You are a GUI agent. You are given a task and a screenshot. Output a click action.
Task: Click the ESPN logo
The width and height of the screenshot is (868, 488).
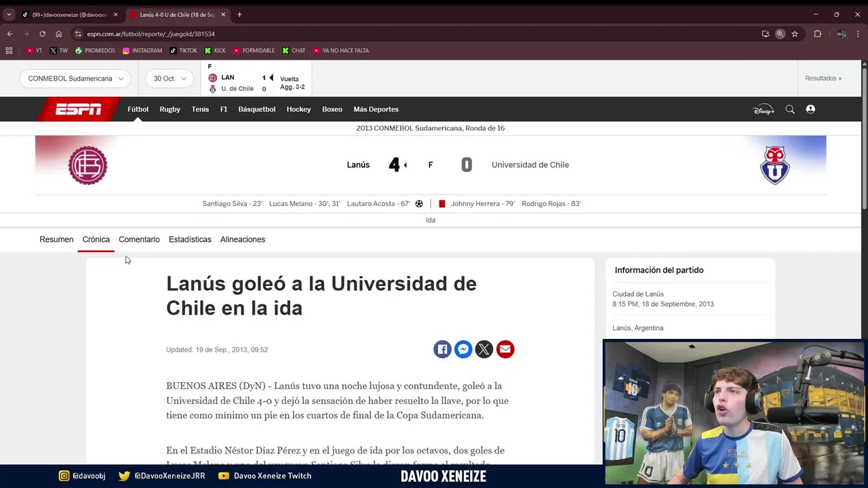[x=79, y=109]
